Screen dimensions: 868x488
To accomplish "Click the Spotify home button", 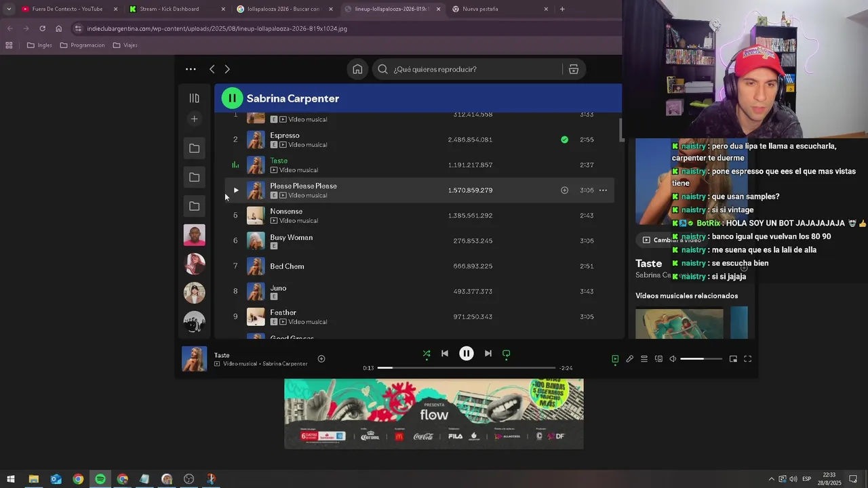I will pos(357,69).
